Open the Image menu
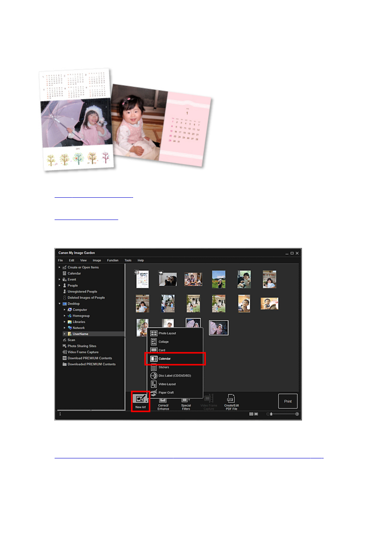 coord(97,260)
